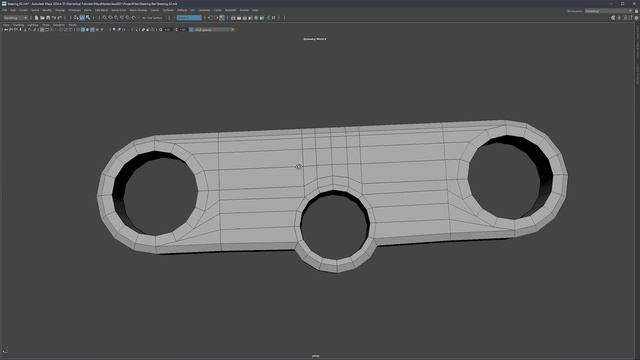Open the viewport panel Renderer menu
640x360 pixels.
point(59,25)
